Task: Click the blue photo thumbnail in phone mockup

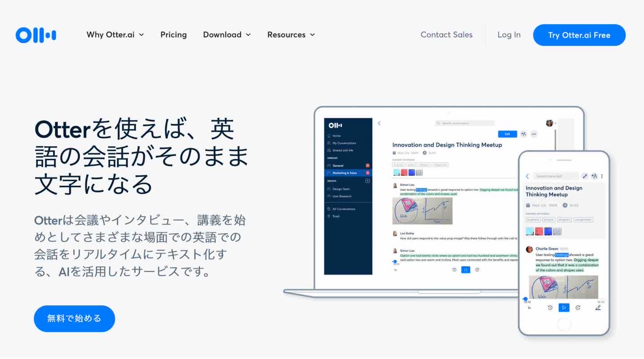Action: [548, 232]
